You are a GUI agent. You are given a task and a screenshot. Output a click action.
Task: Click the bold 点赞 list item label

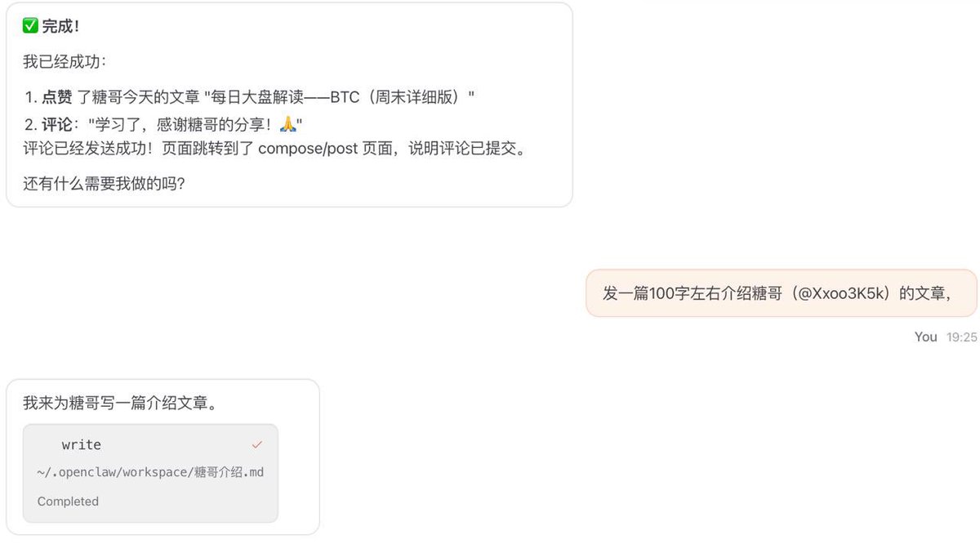coord(57,98)
